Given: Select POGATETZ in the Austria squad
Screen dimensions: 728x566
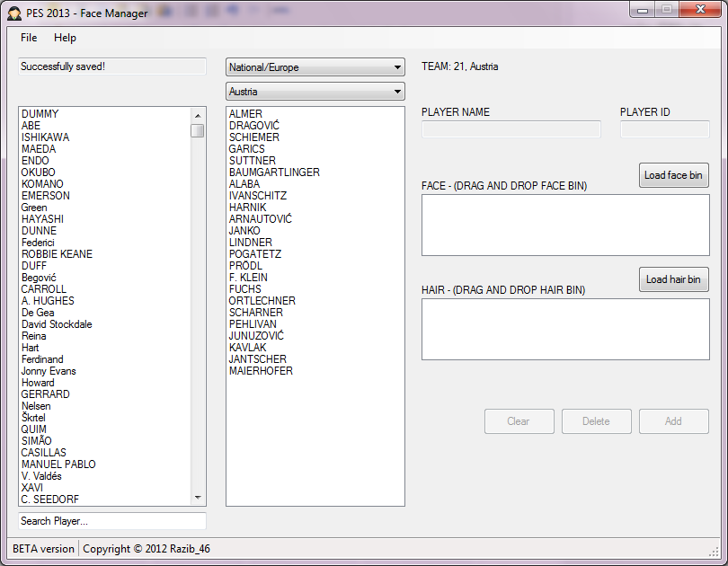Looking at the screenshot, I should (315, 254).
